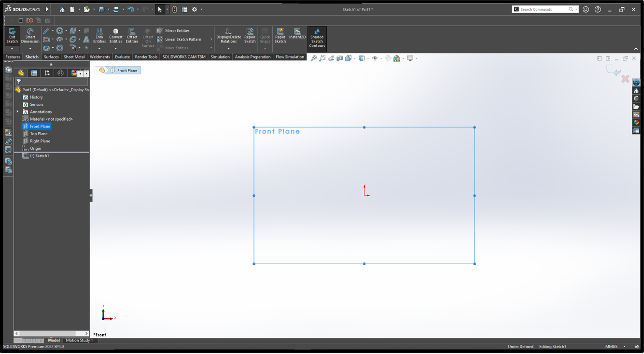Open the Linear Sketch Pattern dropdown arrow
The image size is (644, 354).
(211, 40)
